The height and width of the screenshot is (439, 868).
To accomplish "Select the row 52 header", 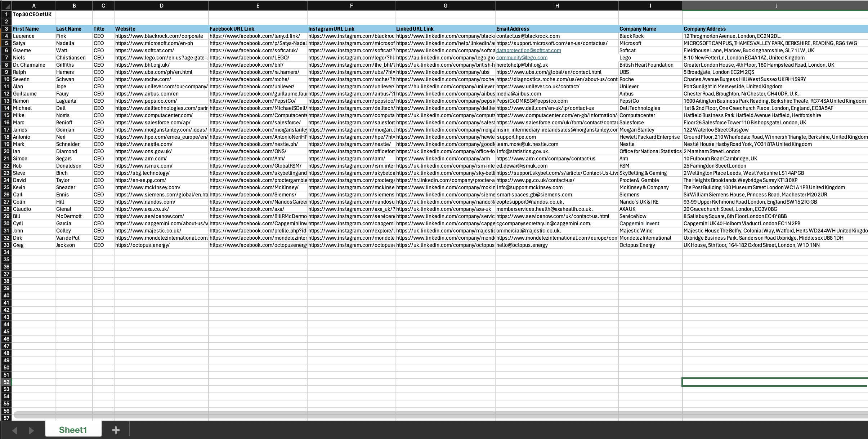I will [x=6, y=382].
